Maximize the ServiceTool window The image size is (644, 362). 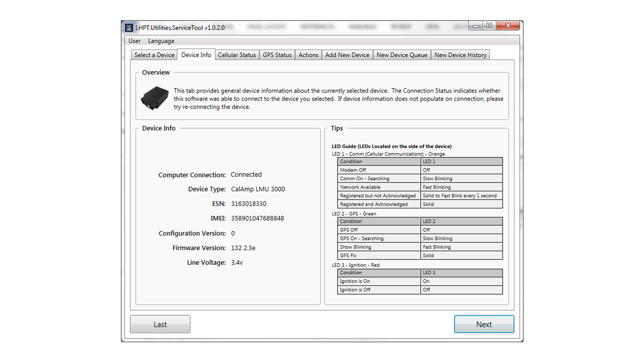(x=489, y=26)
